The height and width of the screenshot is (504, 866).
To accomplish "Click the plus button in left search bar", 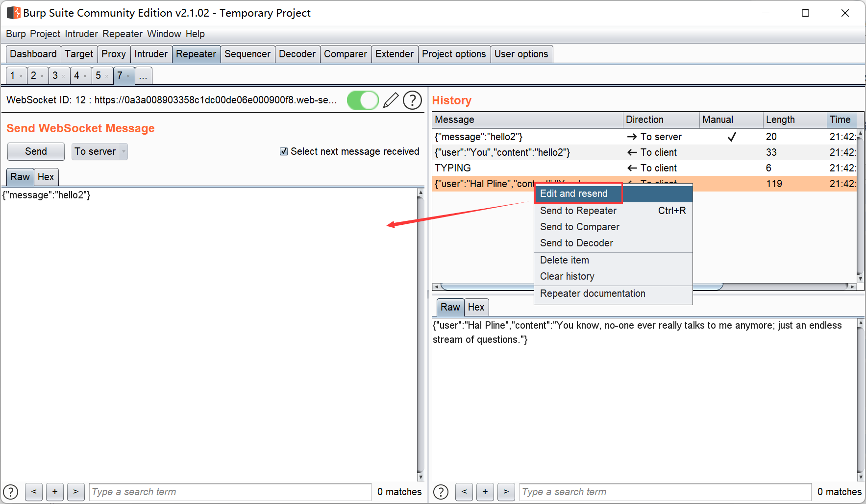I will pyautogui.click(x=55, y=492).
